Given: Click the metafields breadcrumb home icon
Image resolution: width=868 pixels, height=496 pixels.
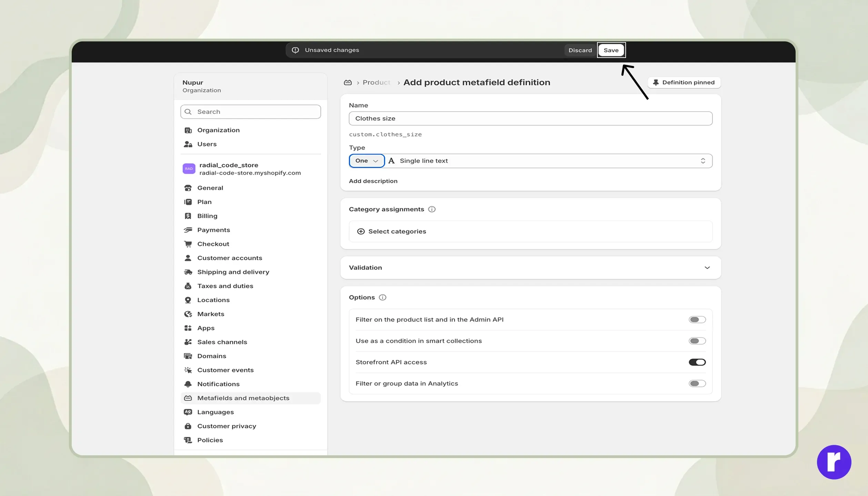Looking at the screenshot, I should point(348,82).
